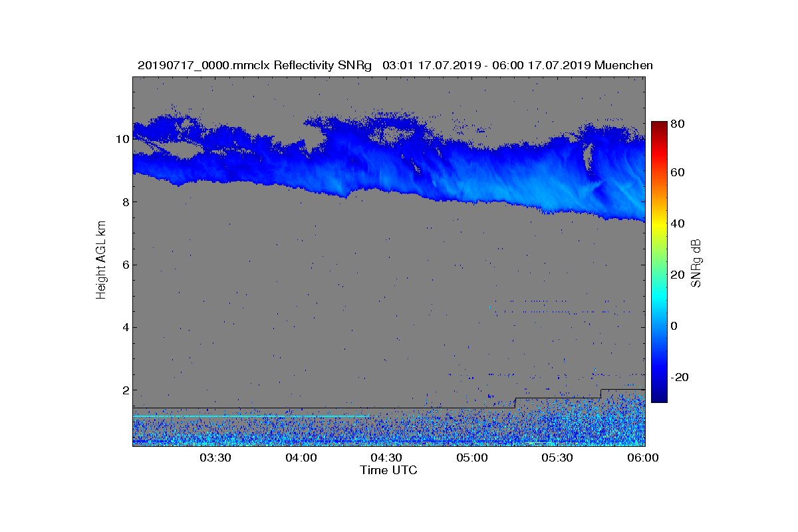Click the '8' height tick label
Image resolution: width=798 pixels, height=532 pixels.
click(x=124, y=201)
